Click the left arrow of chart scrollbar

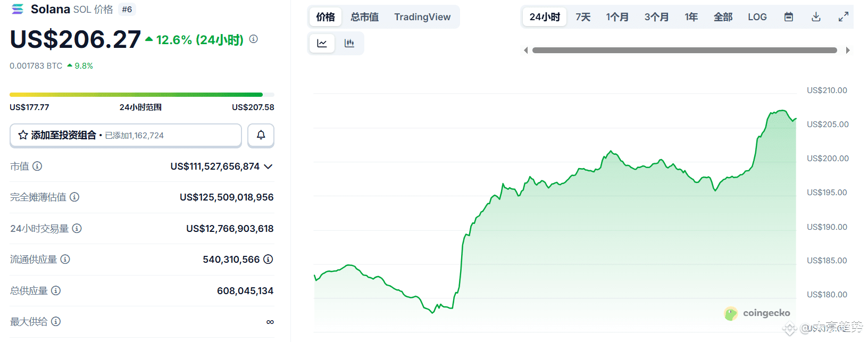525,50
